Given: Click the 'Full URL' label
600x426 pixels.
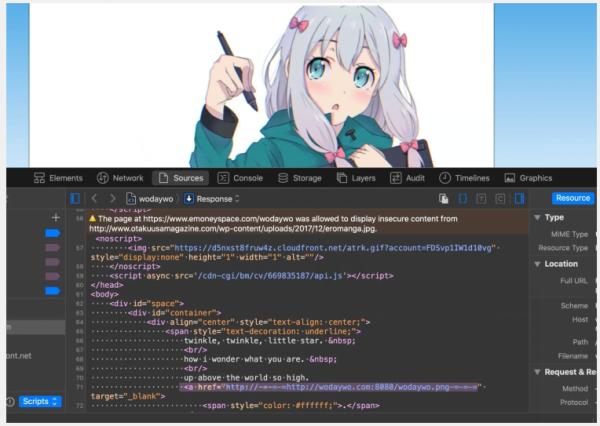Looking at the screenshot, I should click(x=574, y=281).
